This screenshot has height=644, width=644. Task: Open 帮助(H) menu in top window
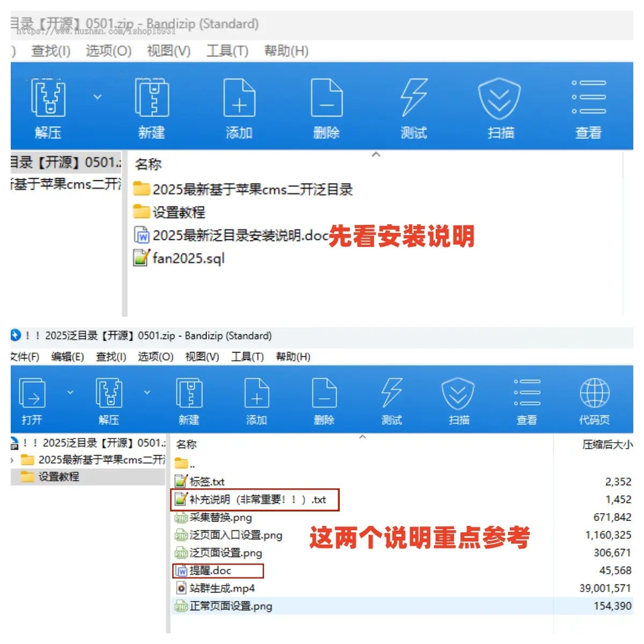tap(286, 51)
